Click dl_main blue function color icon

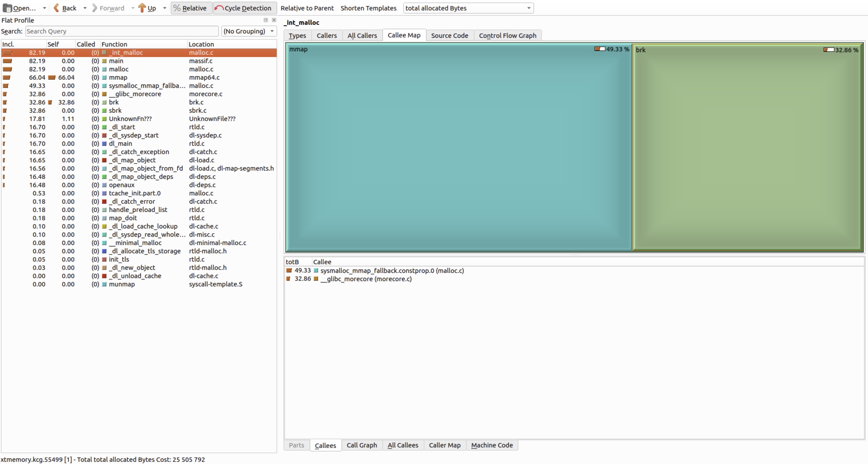(105, 143)
